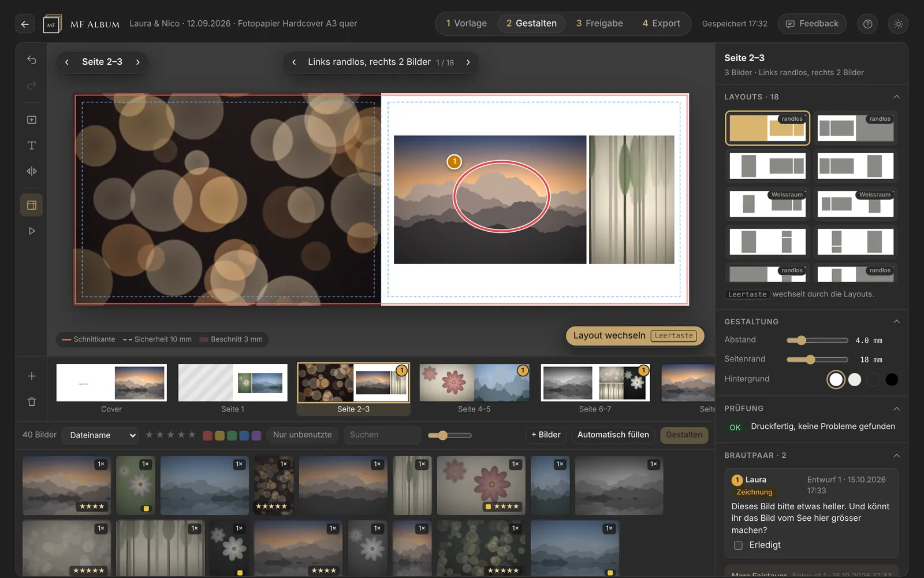The height and width of the screenshot is (578, 924).
Task: Open the Dateiname sort dropdown
Action: (100, 435)
